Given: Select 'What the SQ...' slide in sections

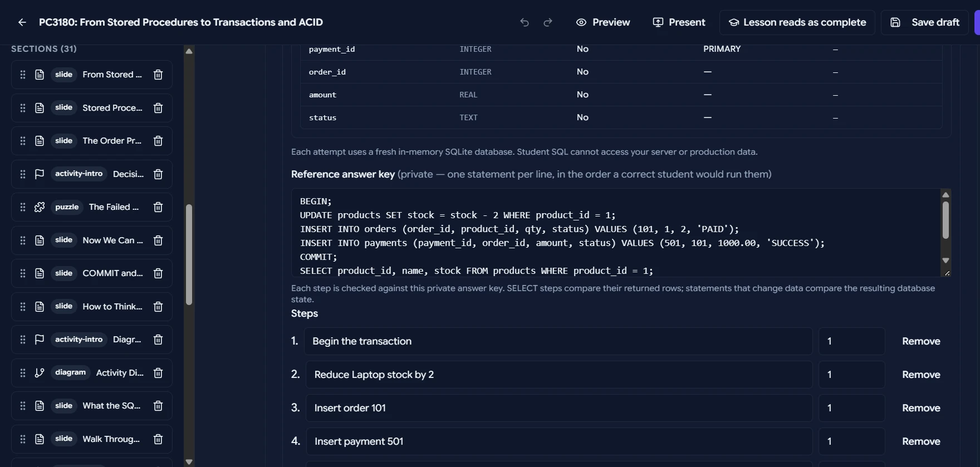Looking at the screenshot, I should [92, 406].
